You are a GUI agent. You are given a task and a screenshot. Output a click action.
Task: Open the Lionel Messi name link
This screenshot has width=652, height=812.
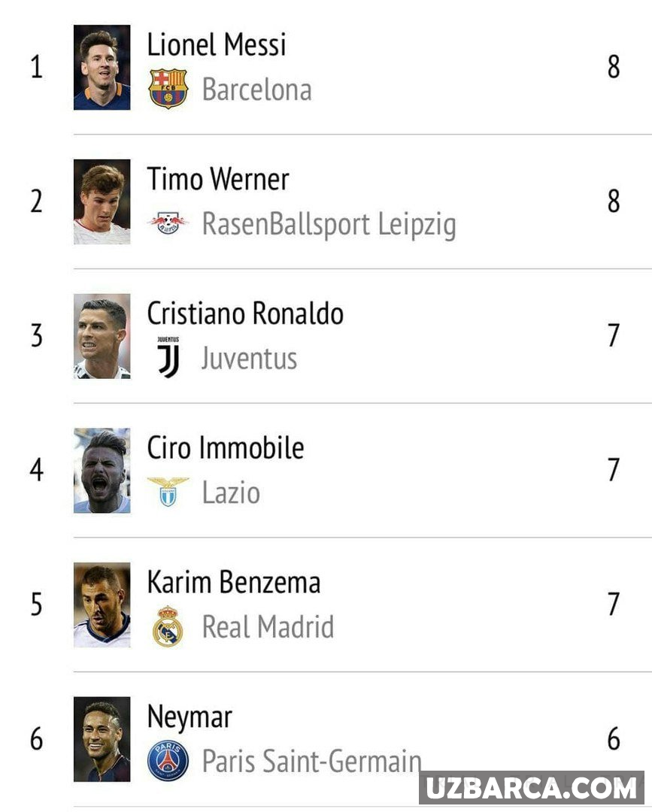[x=217, y=44]
